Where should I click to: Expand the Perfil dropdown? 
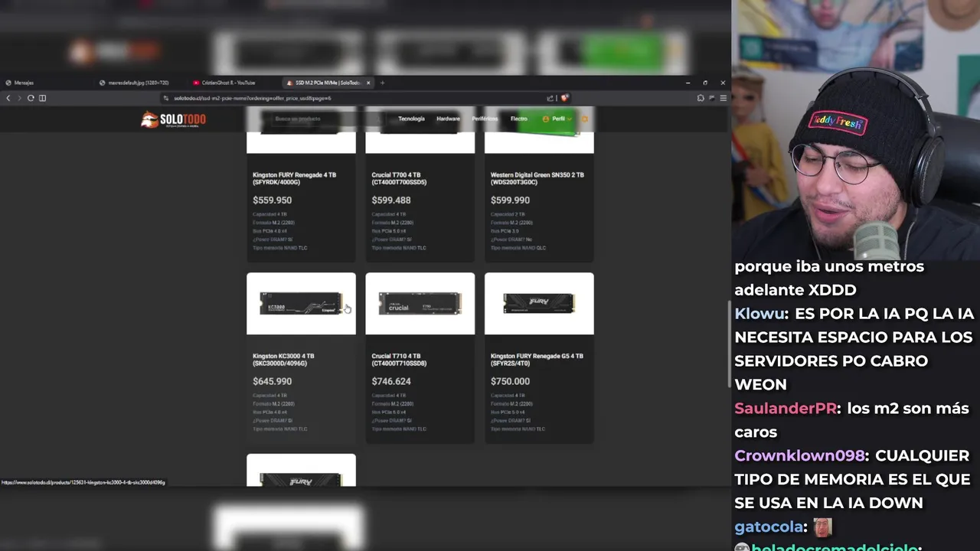click(x=557, y=119)
